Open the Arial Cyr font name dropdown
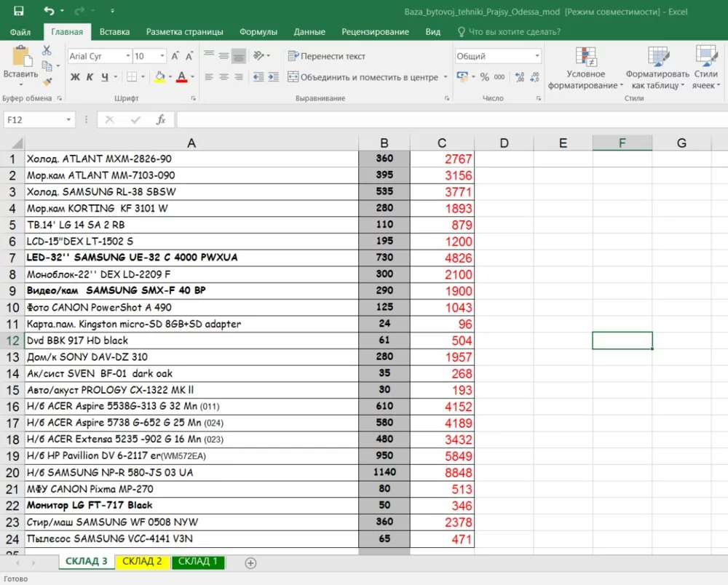 (127, 56)
